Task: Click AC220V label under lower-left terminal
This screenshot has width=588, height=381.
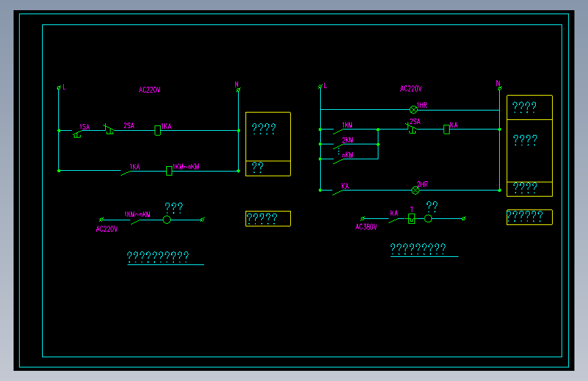Action: pos(107,229)
